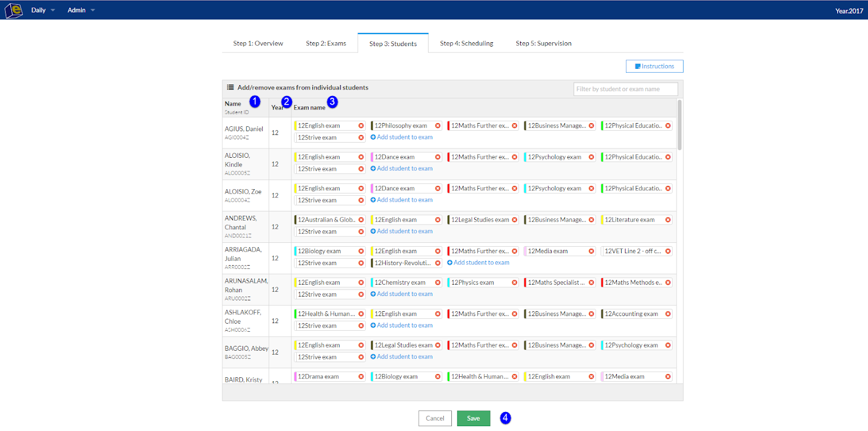Image resolution: width=868 pixels, height=431 pixels.
Task: Click the Instructions button
Action: [x=654, y=66]
